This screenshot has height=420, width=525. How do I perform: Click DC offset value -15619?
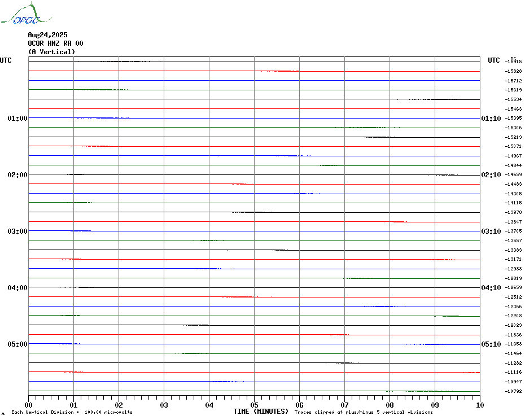(x=513, y=90)
